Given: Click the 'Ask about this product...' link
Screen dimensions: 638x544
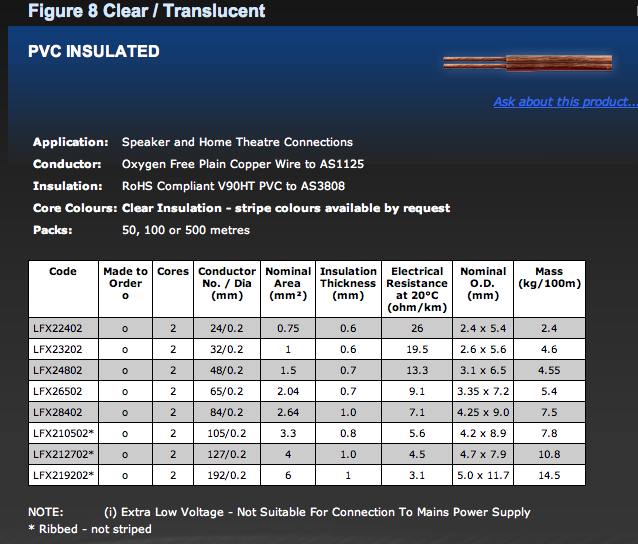Looking at the screenshot, I should coord(564,102).
